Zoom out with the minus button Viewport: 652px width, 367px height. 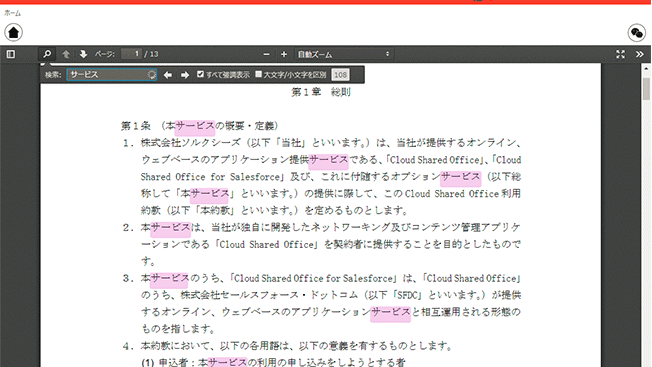click(x=267, y=54)
